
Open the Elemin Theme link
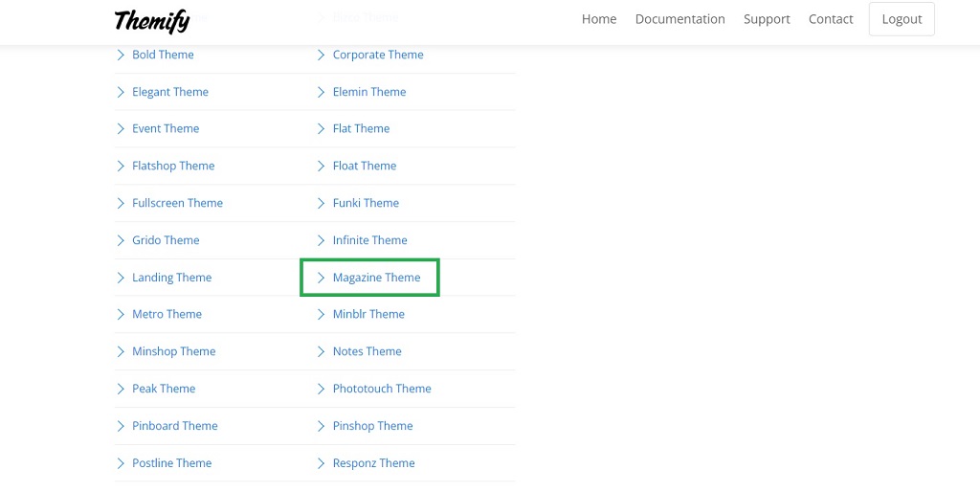[x=369, y=92]
